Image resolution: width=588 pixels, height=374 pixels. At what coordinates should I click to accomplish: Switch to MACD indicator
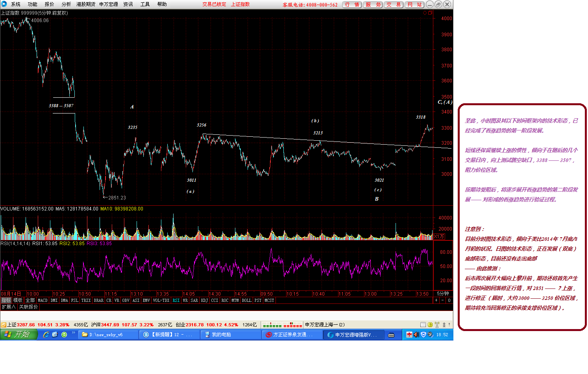pyautogui.click(x=43, y=300)
